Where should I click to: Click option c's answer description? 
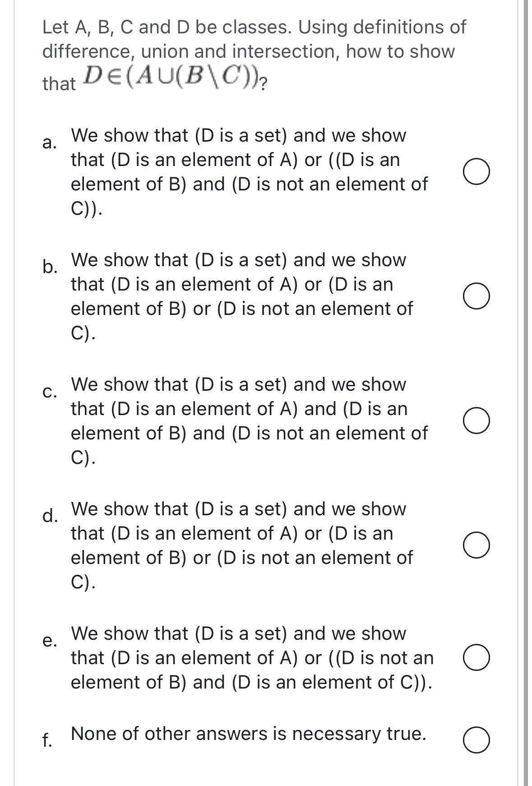(x=248, y=421)
